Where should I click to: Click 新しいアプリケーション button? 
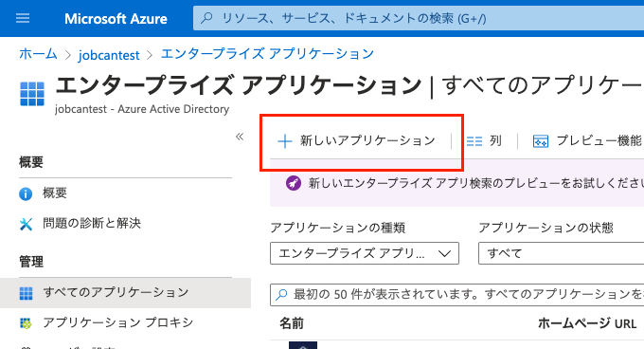click(x=356, y=141)
